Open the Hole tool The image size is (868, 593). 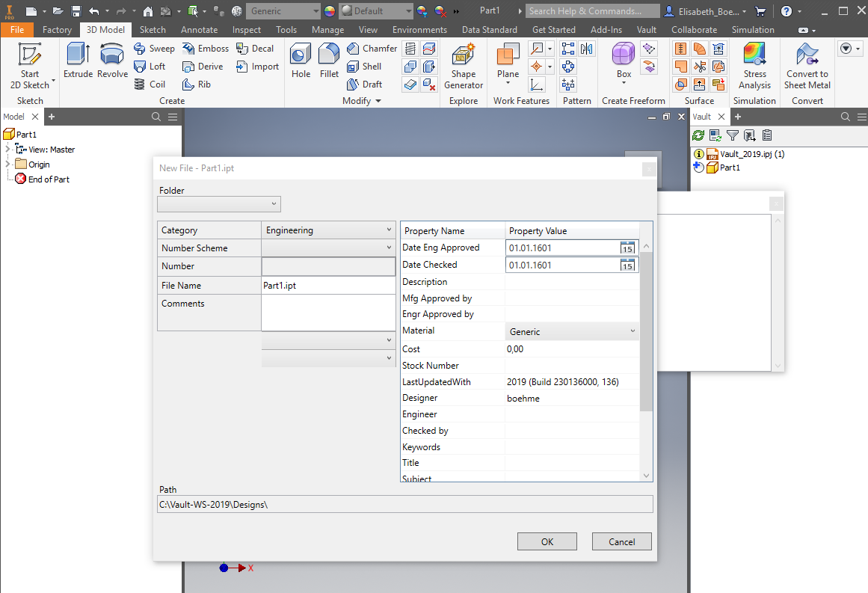point(301,64)
